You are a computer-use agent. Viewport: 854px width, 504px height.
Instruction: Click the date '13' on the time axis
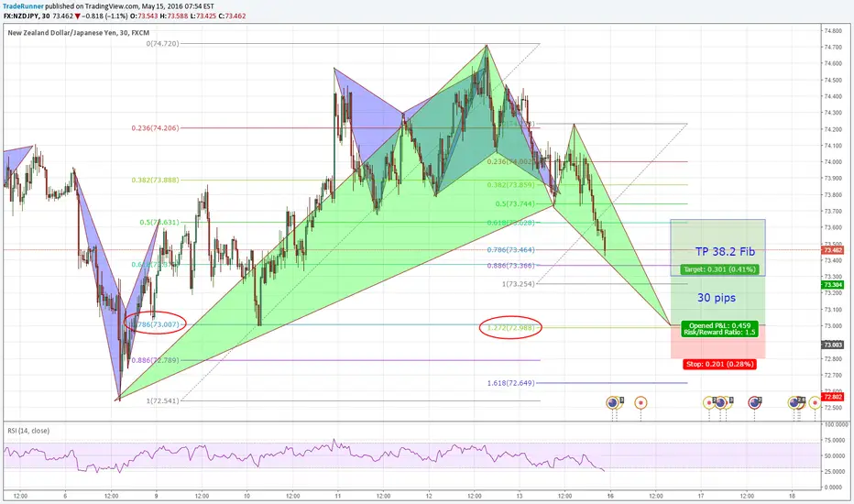[x=520, y=496]
